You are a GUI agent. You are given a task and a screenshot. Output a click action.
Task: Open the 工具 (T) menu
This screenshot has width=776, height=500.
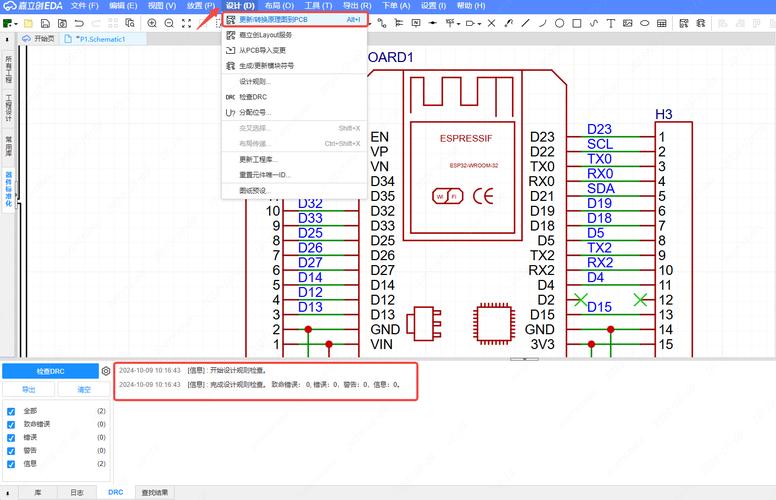318,6
